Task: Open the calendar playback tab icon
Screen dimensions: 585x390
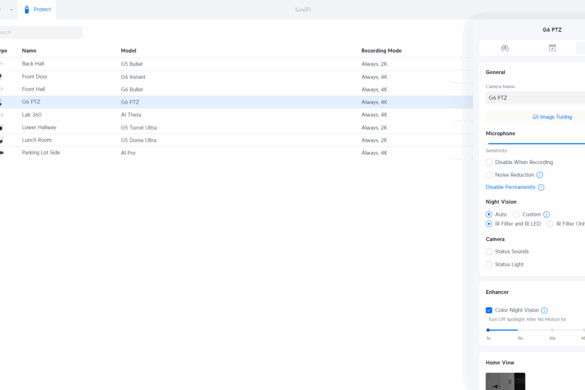Action: 552,48
